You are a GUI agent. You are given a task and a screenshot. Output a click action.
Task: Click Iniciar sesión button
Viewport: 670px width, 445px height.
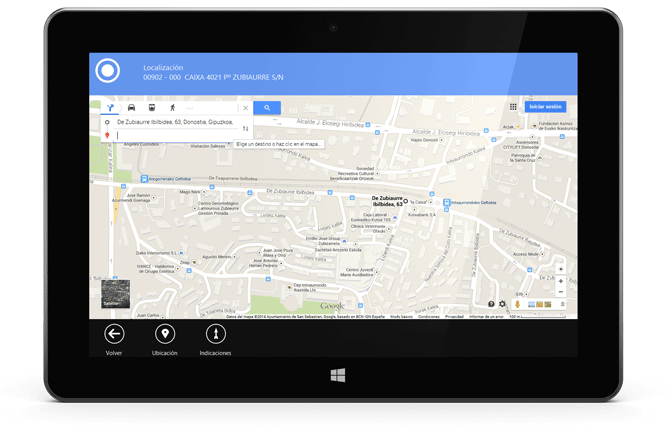[545, 106]
